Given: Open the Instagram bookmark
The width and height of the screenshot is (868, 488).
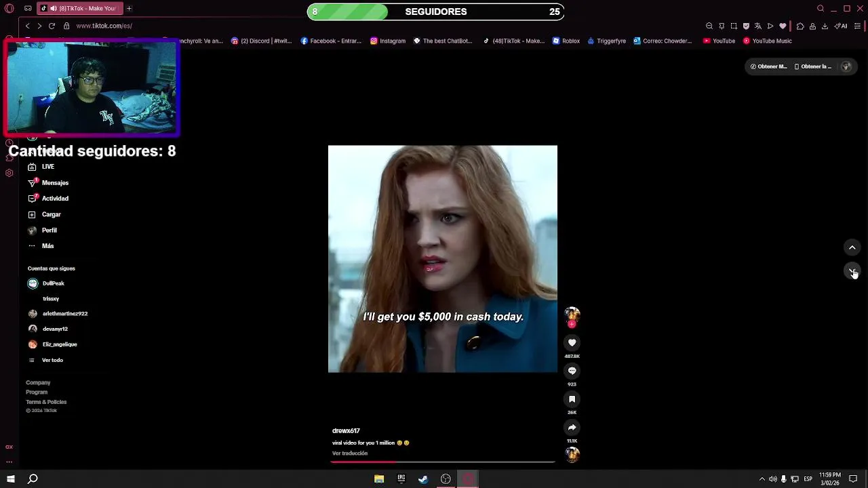Looking at the screenshot, I should [388, 41].
